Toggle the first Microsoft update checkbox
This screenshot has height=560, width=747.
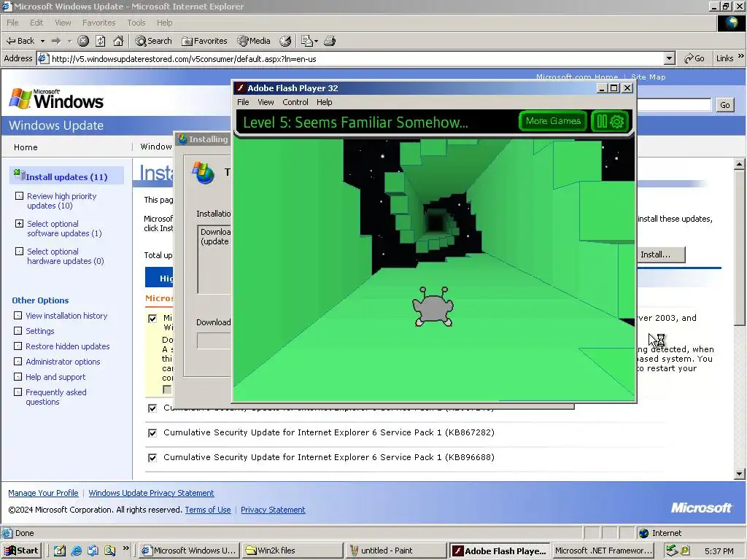(152, 319)
